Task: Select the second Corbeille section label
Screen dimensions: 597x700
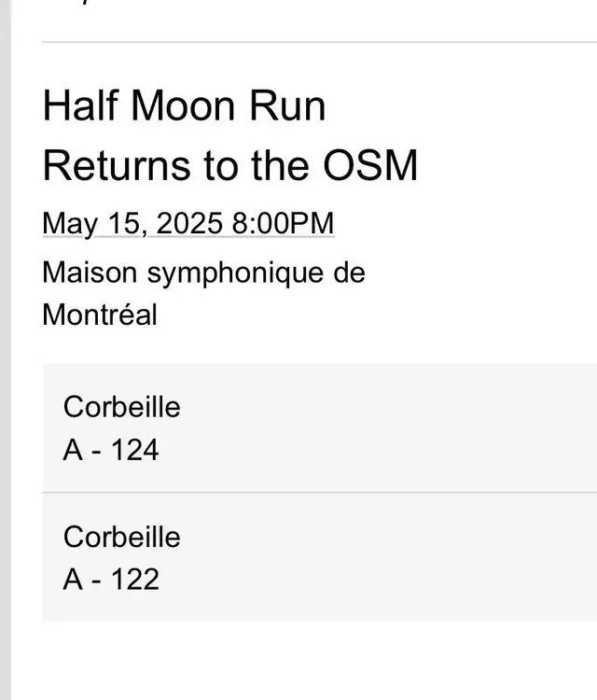Action: tap(122, 537)
